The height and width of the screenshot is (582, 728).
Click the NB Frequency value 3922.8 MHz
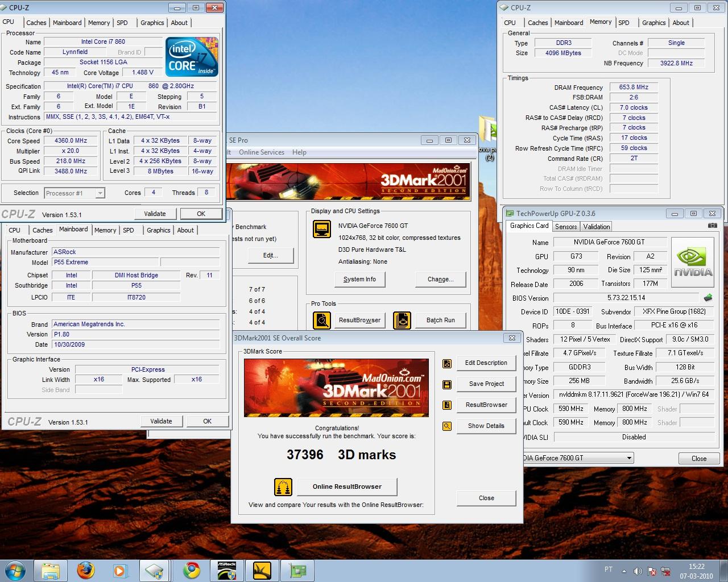tap(676, 63)
